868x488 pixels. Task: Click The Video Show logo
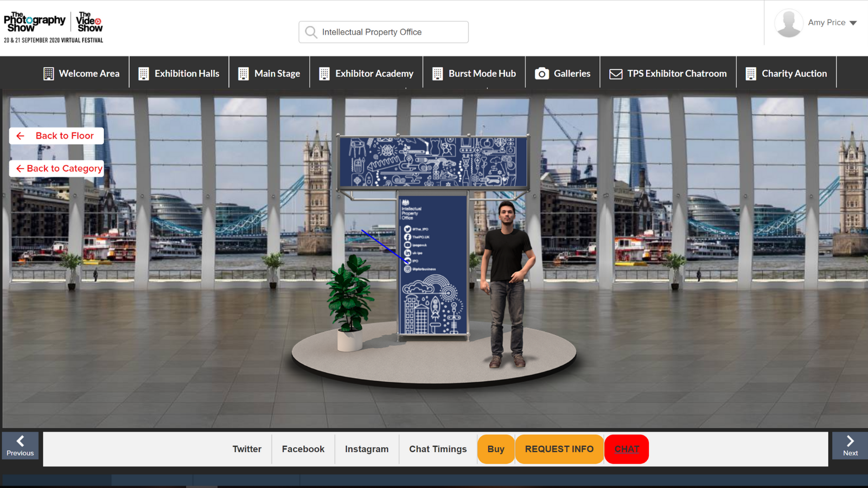click(x=90, y=22)
